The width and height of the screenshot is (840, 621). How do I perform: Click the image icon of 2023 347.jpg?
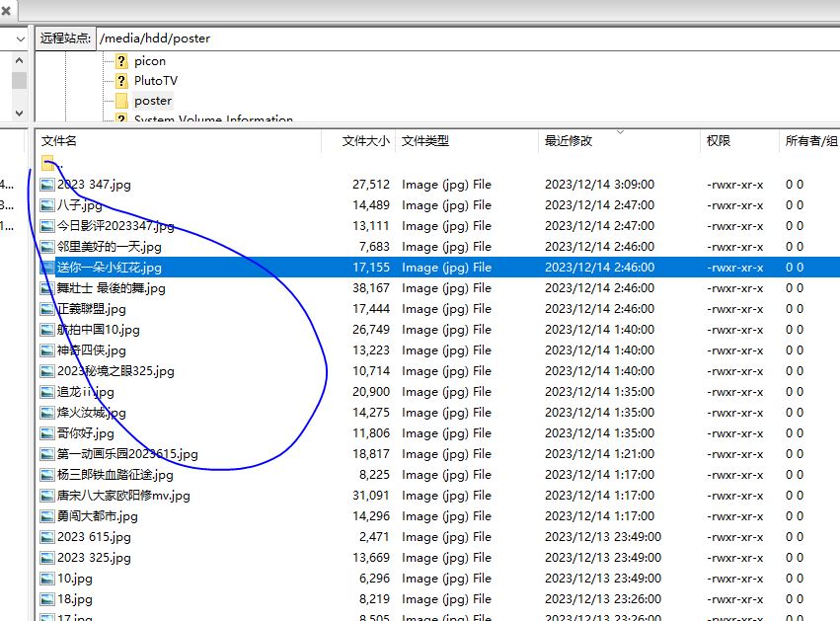tap(47, 185)
